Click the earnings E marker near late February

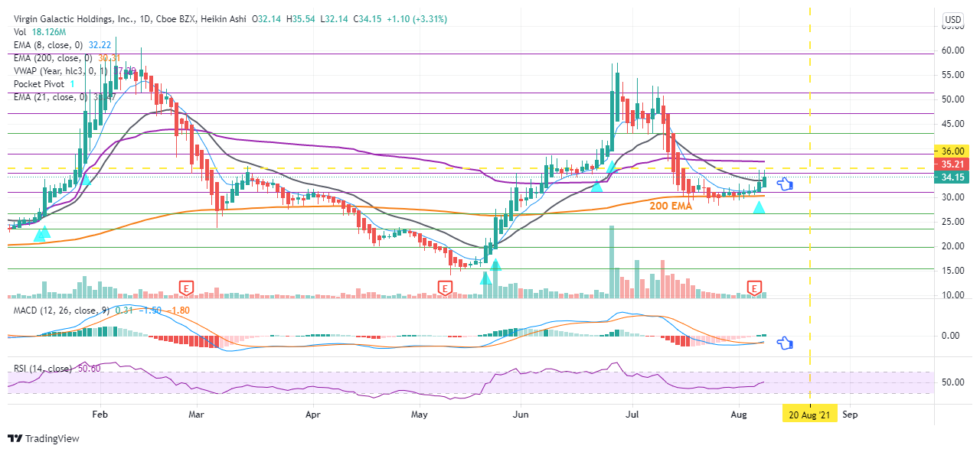[185, 288]
